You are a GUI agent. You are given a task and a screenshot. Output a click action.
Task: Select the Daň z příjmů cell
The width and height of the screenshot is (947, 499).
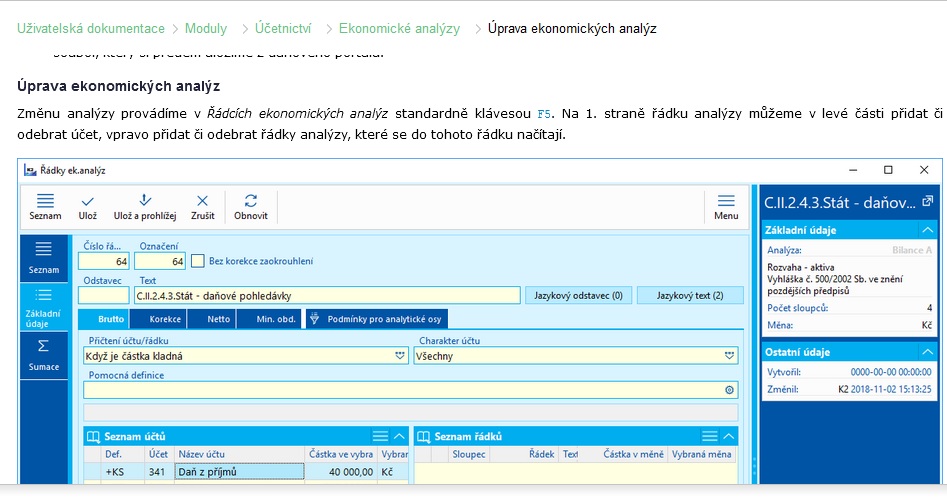(240, 472)
